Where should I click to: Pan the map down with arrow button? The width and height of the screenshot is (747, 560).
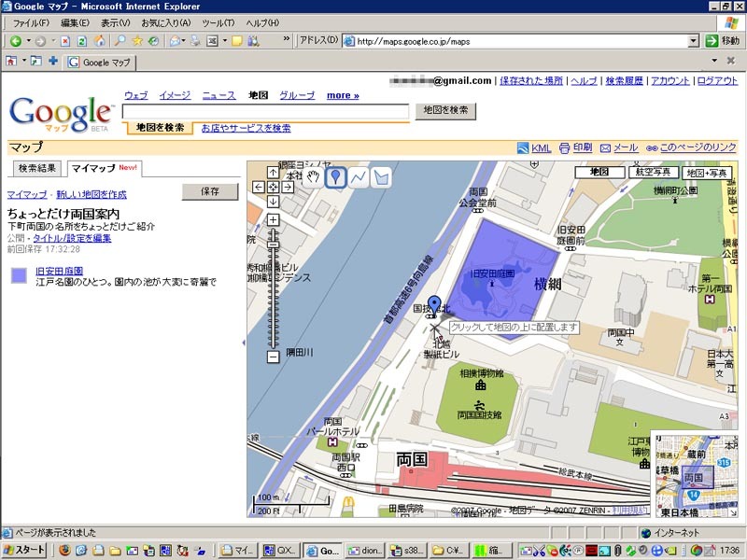tap(273, 202)
